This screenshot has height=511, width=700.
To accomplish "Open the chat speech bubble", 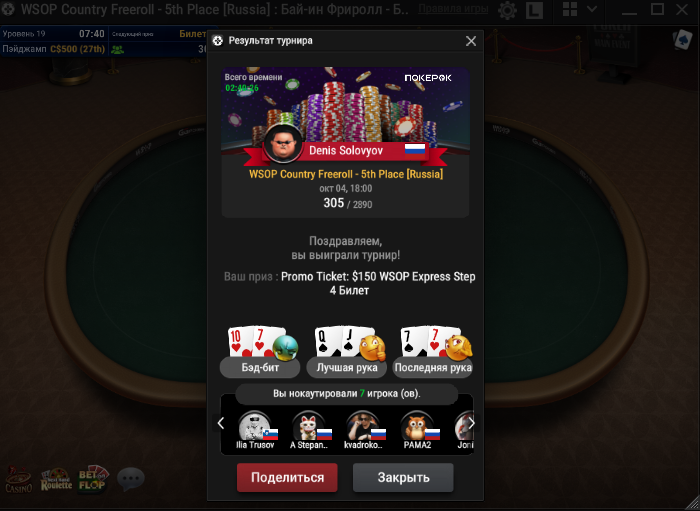I will tap(131, 478).
